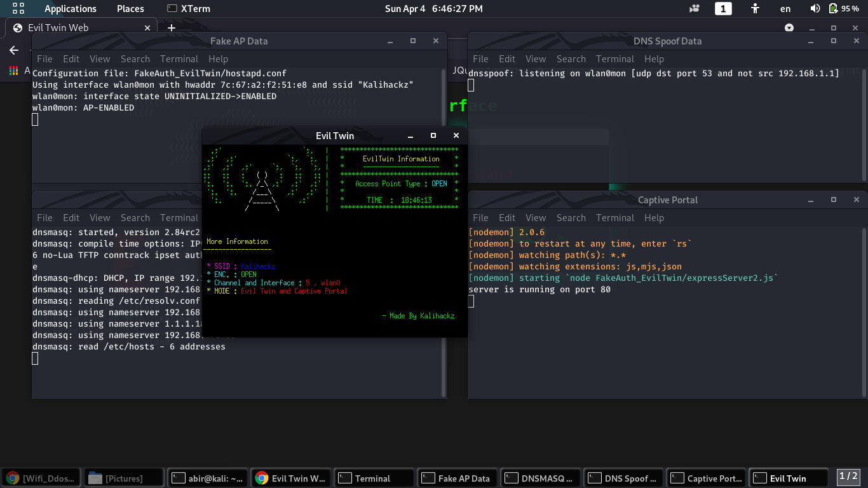
Task: Open Terminal menu in DNS Spoof Data window
Action: pyautogui.click(x=614, y=59)
